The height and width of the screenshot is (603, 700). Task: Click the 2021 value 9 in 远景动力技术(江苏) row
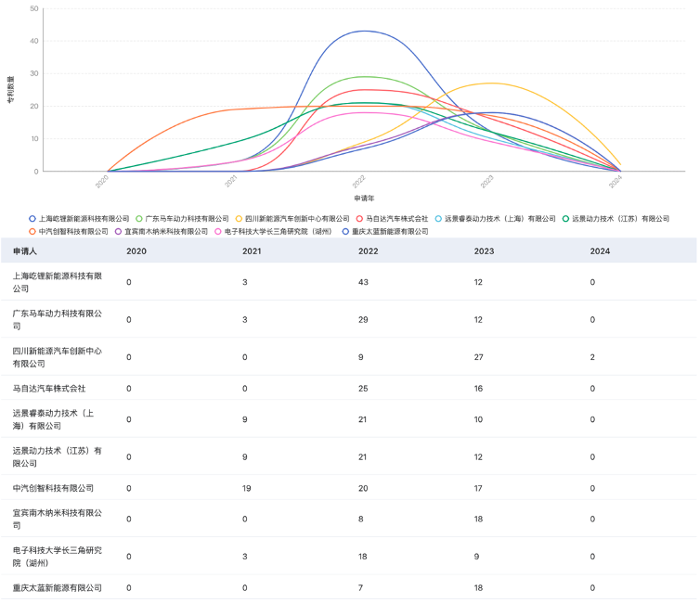(x=245, y=457)
